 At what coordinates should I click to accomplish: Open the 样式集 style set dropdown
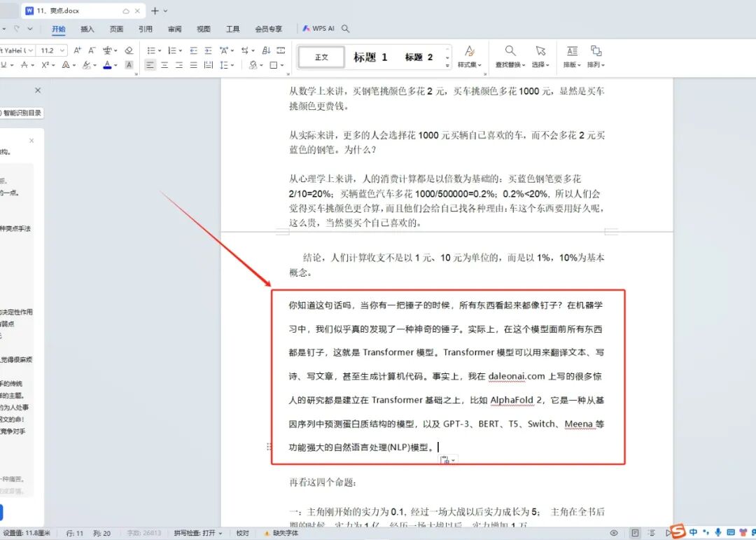point(470,57)
